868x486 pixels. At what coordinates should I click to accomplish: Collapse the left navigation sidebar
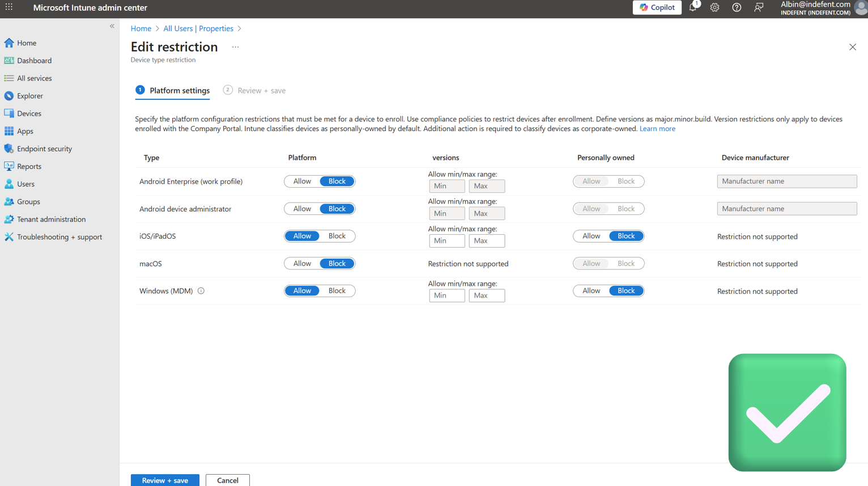coord(112,26)
